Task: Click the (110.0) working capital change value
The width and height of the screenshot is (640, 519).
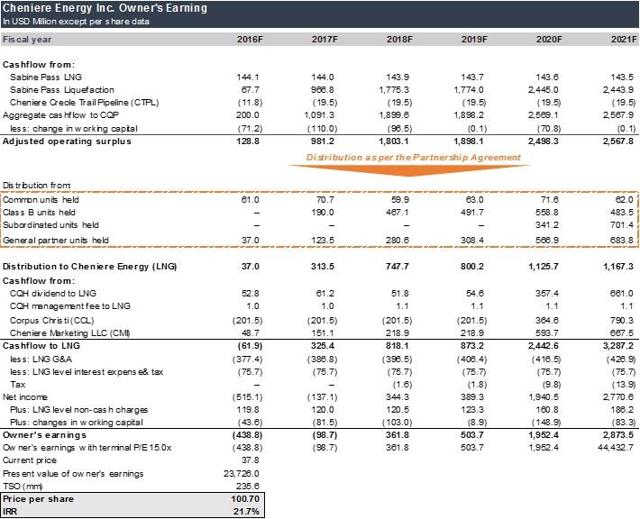Action: click(322, 129)
